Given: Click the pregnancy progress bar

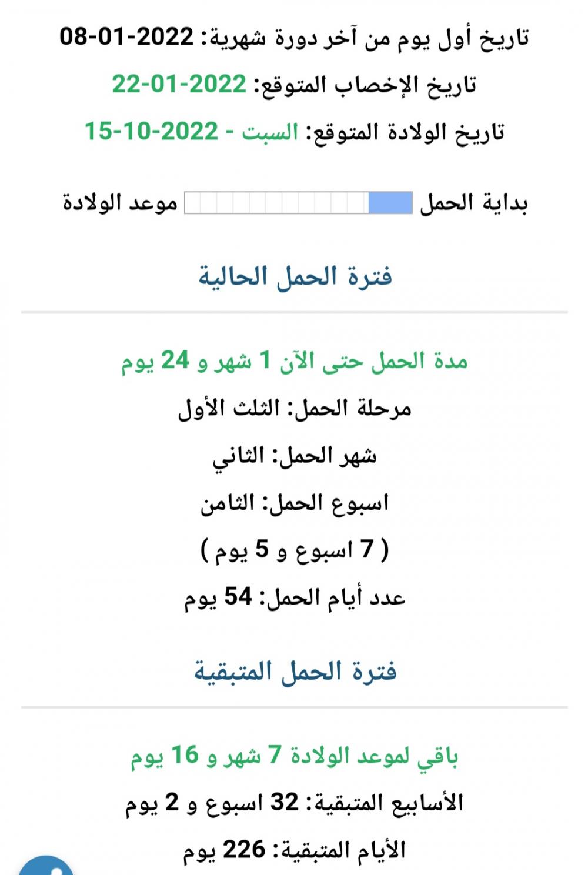Looking at the screenshot, I should coord(298,203).
